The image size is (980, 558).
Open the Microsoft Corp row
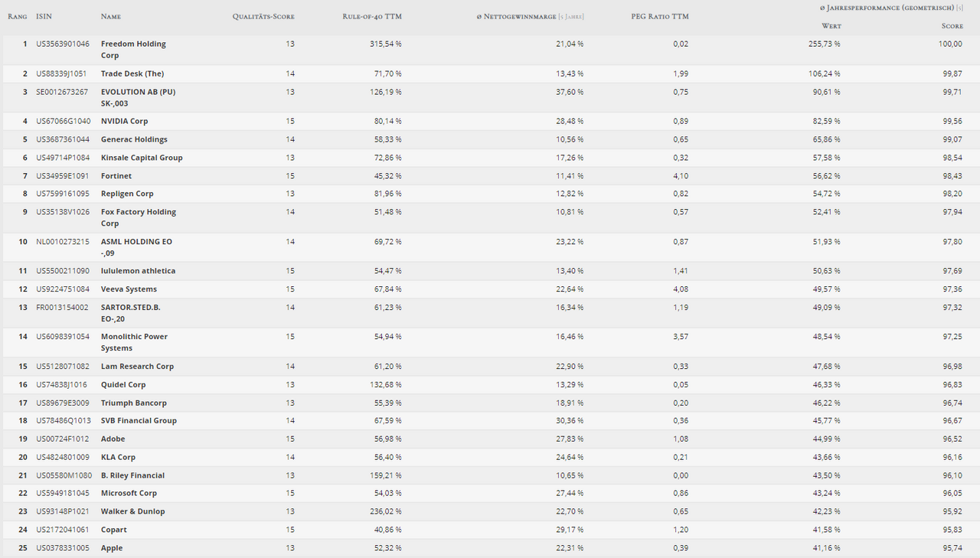(x=490, y=493)
